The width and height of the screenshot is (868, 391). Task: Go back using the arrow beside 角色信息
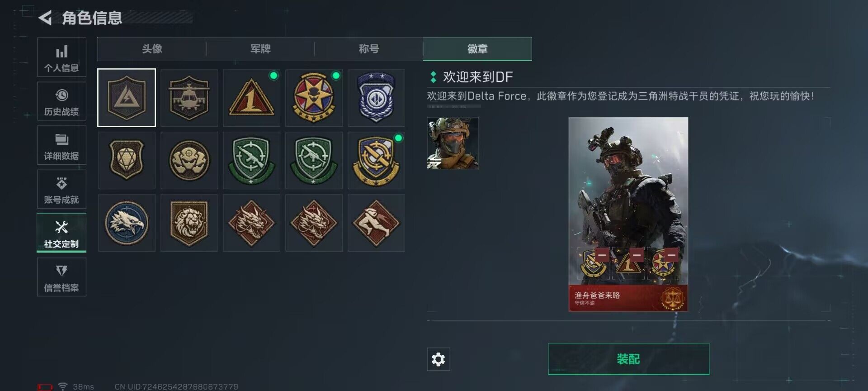[x=45, y=18]
